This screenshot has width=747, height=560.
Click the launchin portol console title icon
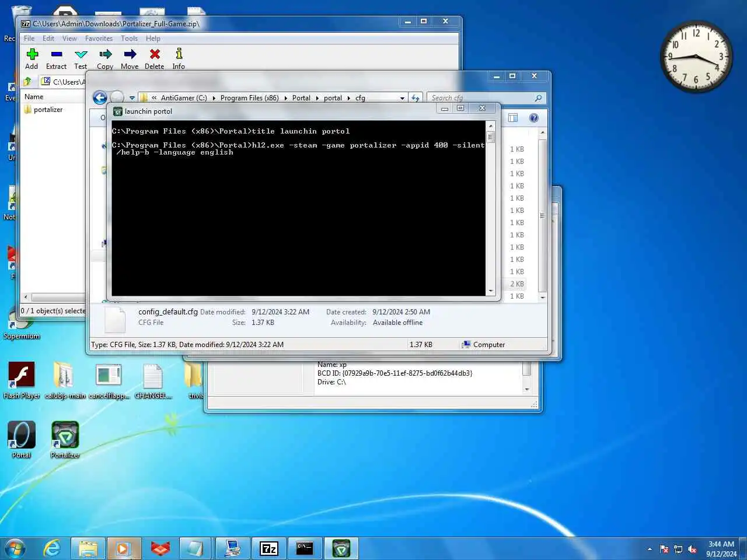118,111
